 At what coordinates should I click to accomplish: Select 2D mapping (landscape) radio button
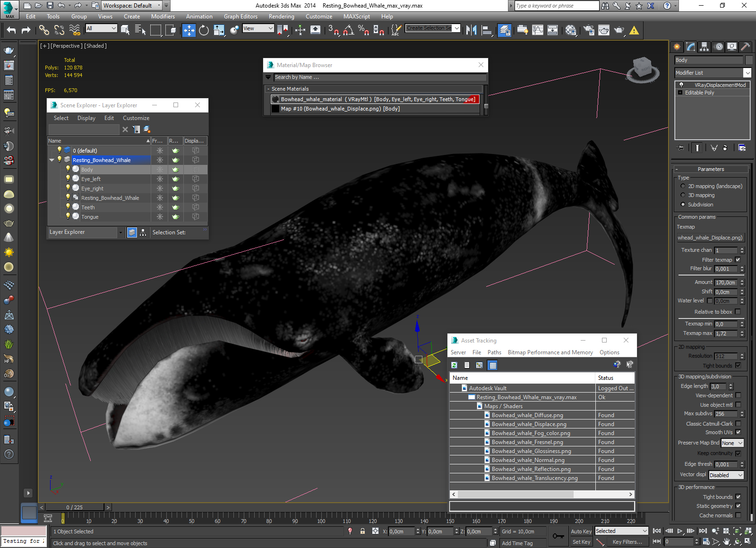pyautogui.click(x=683, y=186)
